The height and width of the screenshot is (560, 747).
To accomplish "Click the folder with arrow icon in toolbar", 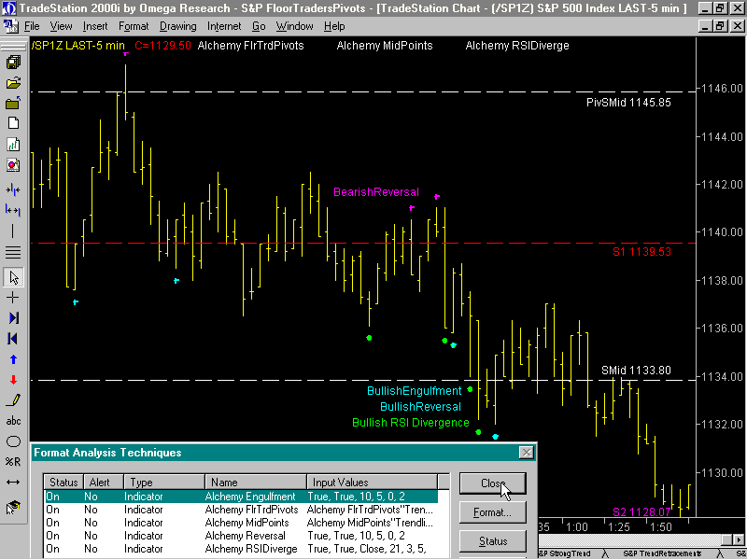I will click(x=13, y=103).
